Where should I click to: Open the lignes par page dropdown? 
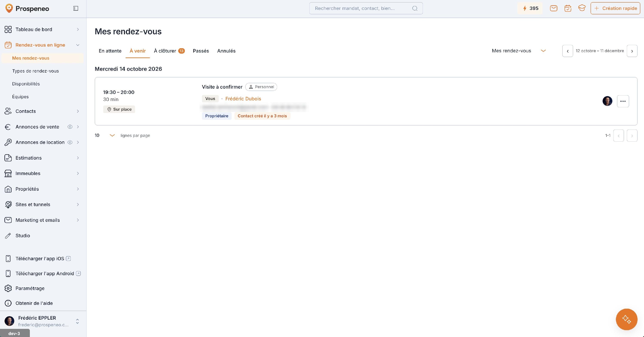click(x=105, y=135)
